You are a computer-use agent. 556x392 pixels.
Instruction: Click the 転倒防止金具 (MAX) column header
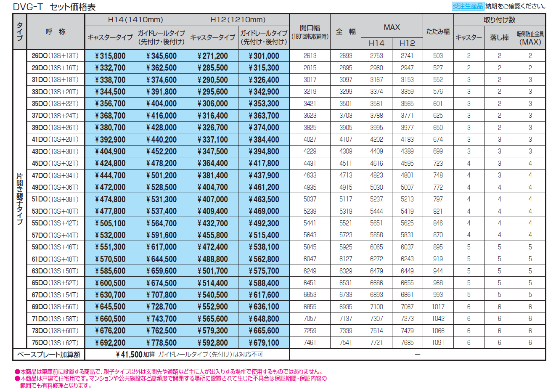pyautogui.click(x=530, y=37)
